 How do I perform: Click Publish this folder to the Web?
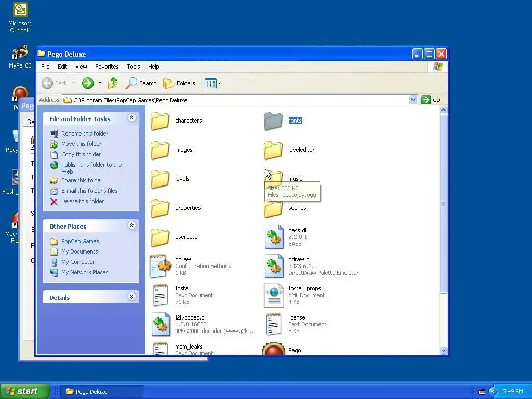point(91,168)
